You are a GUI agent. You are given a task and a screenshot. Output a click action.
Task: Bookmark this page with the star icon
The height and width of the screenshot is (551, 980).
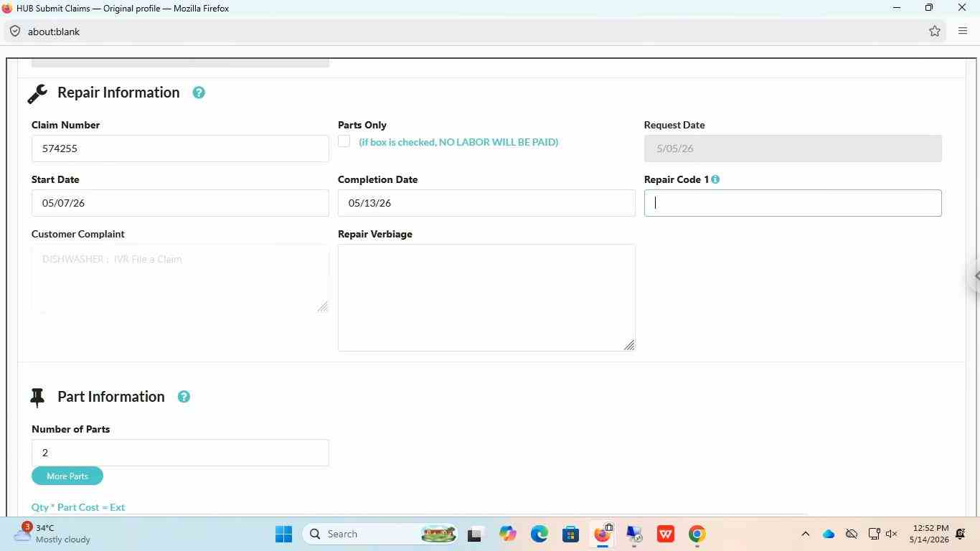click(935, 31)
